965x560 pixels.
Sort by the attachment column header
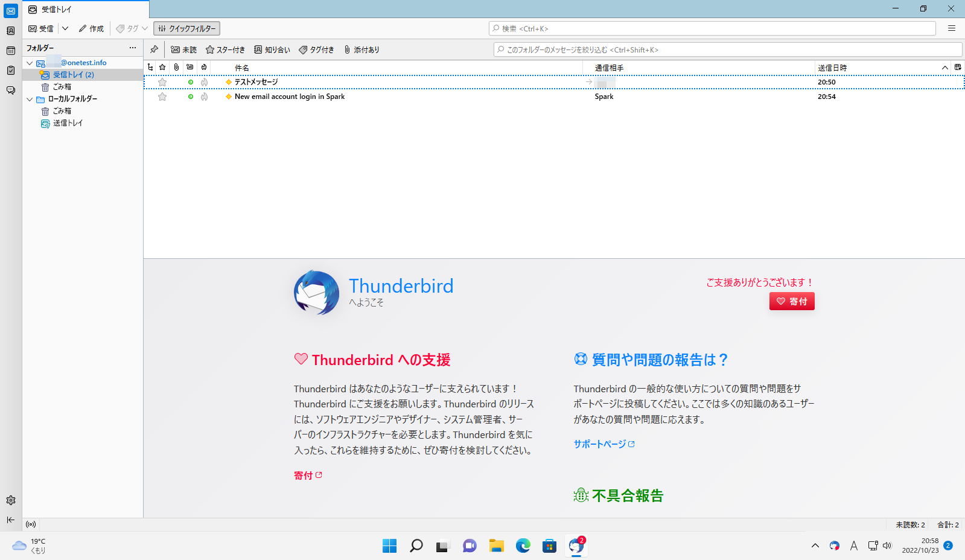click(176, 67)
